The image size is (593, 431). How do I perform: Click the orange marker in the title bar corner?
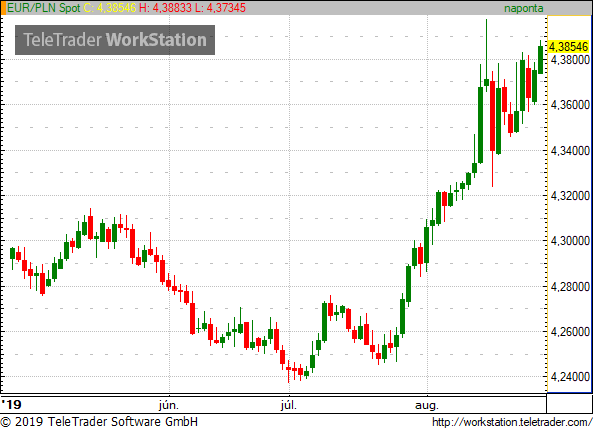point(3,8)
